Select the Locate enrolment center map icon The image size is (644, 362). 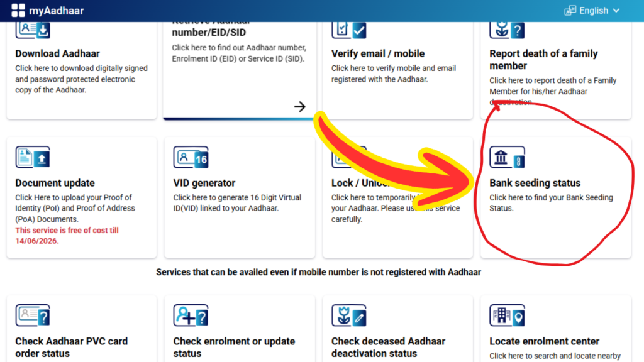pyautogui.click(x=508, y=315)
